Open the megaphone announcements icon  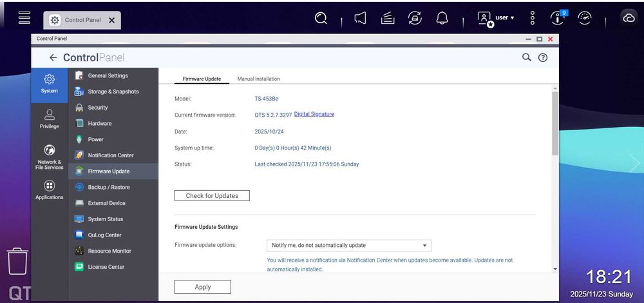pyautogui.click(x=360, y=18)
